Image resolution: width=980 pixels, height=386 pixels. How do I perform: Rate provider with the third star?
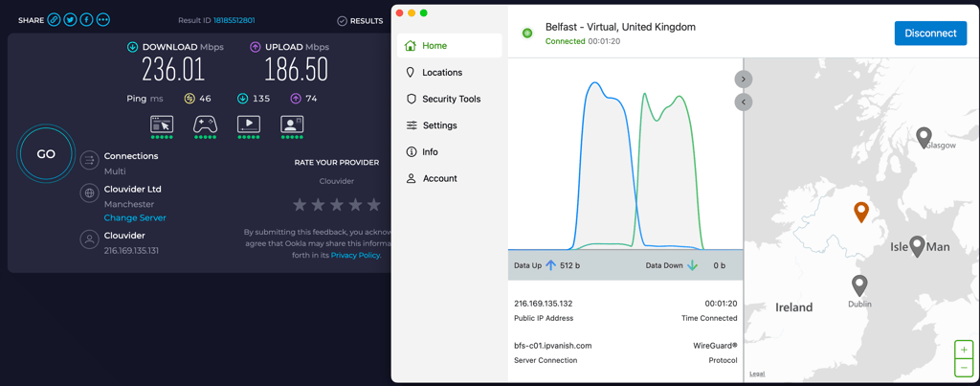pos(337,205)
